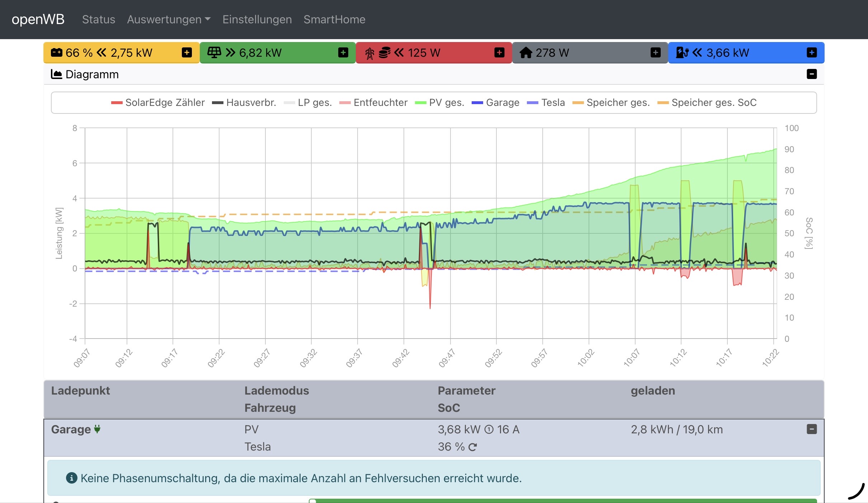Expand the yellow battery card
This screenshot has height=503, width=868.
pyautogui.click(x=187, y=53)
